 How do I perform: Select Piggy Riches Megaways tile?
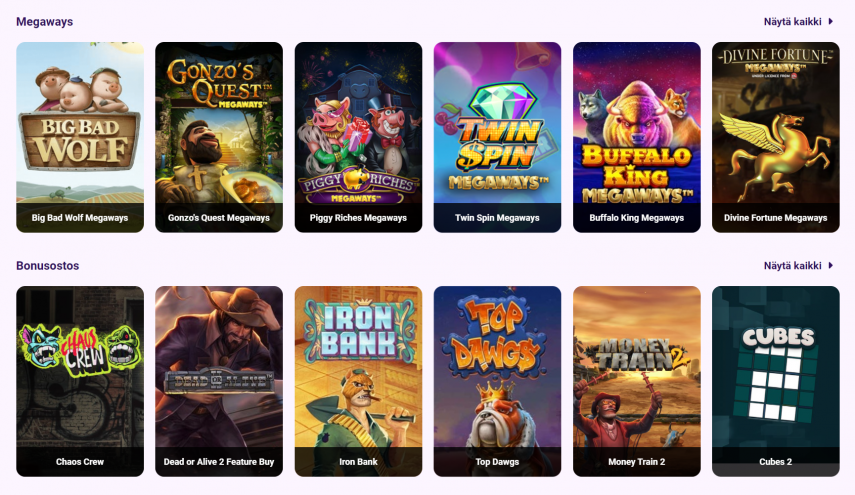pyautogui.click(x=358, y=137)
